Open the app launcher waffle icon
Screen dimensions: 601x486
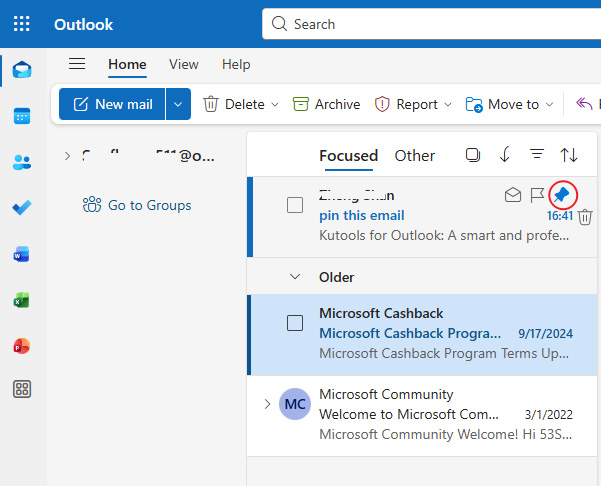pyautogui.click(x=21, y=24)
